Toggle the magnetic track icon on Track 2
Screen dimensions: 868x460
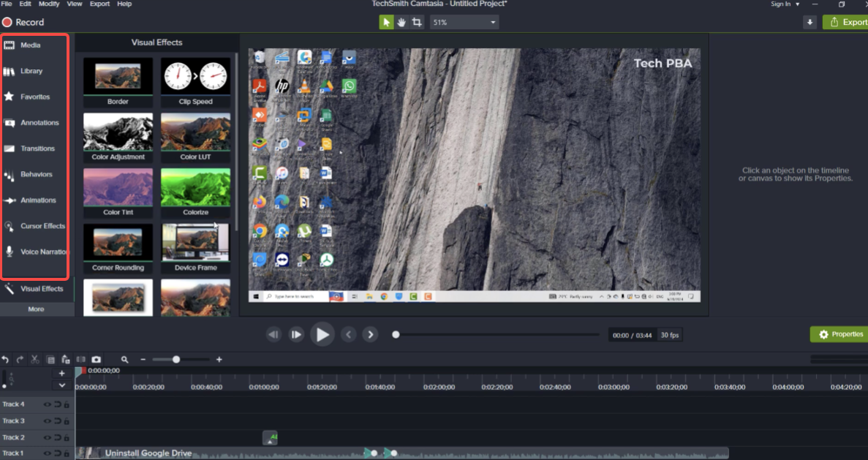57,437
